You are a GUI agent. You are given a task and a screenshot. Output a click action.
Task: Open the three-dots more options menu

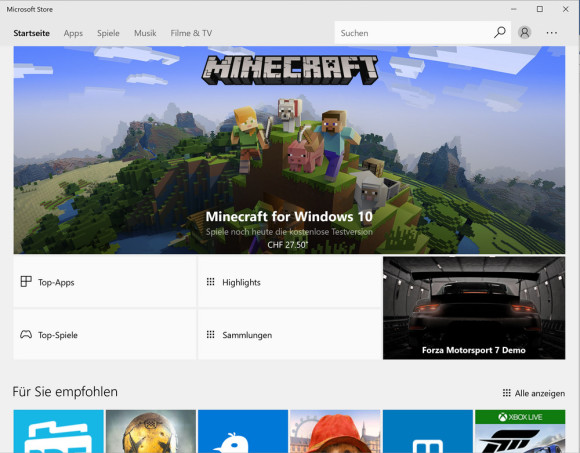pos(552,33)
